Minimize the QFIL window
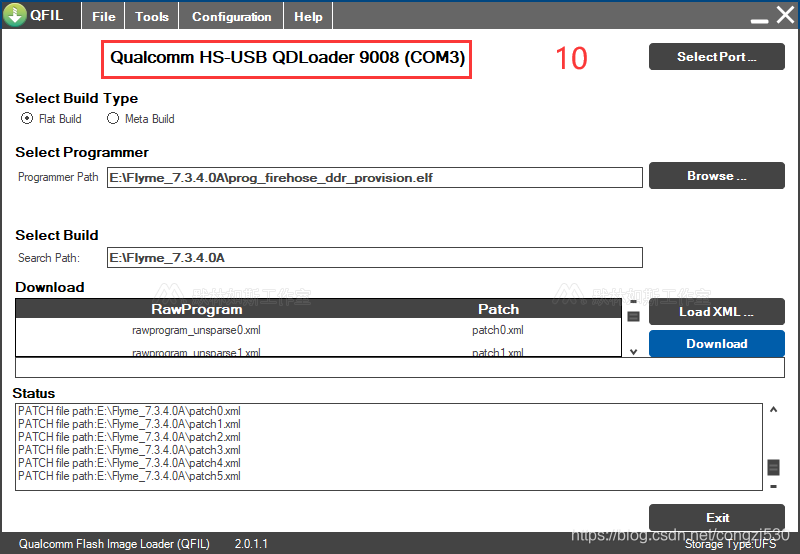 (759, 20)
